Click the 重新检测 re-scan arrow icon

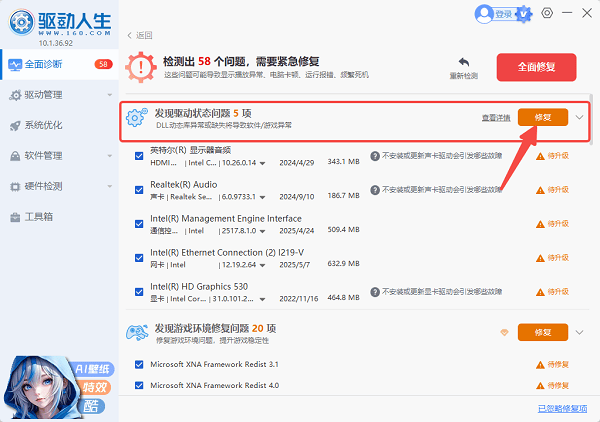464,61
